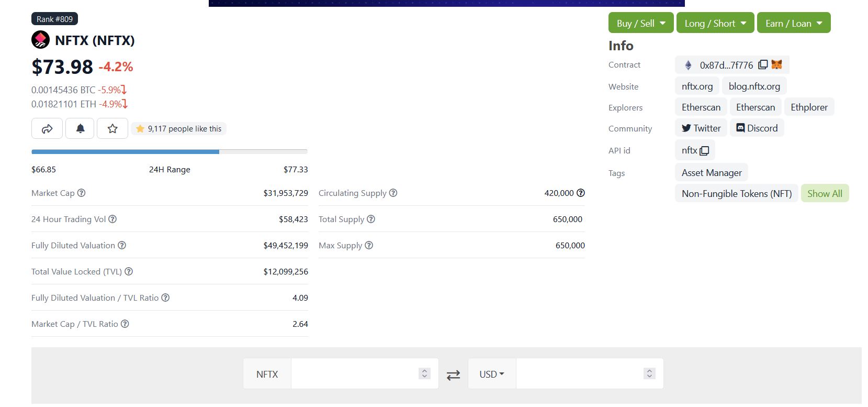Open the first Etherscan explorer link
The height and width of the screenshot is (407, 868).
coord(701,107)
